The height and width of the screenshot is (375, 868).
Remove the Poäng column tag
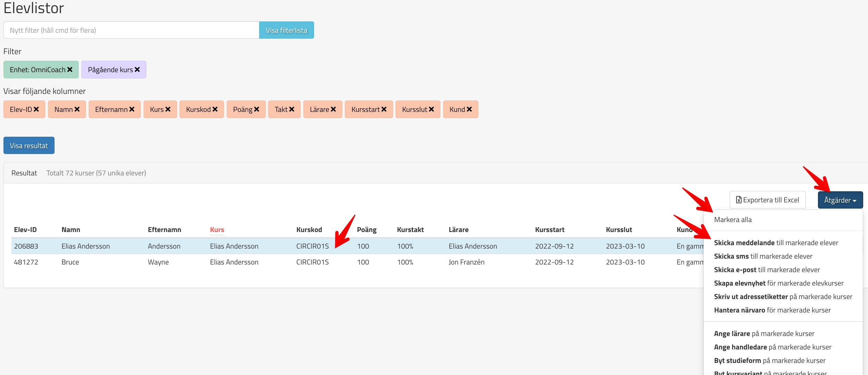point(256,109)
